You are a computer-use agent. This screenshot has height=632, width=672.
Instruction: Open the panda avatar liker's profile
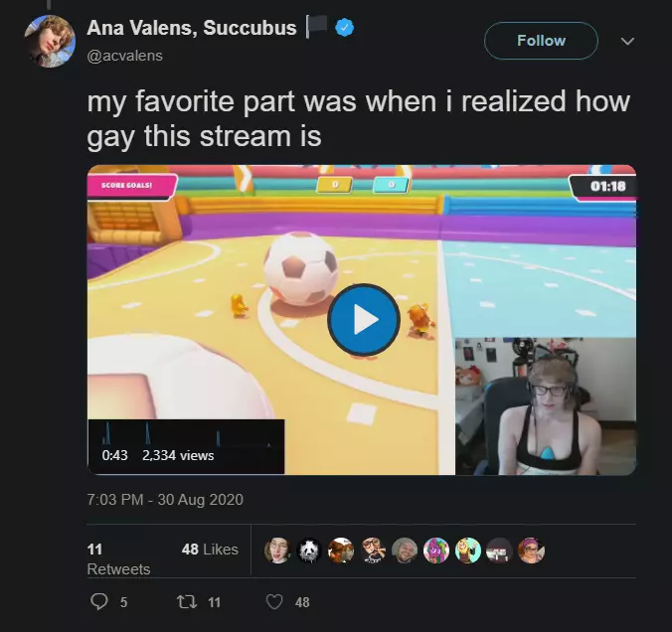pos(309,551)
